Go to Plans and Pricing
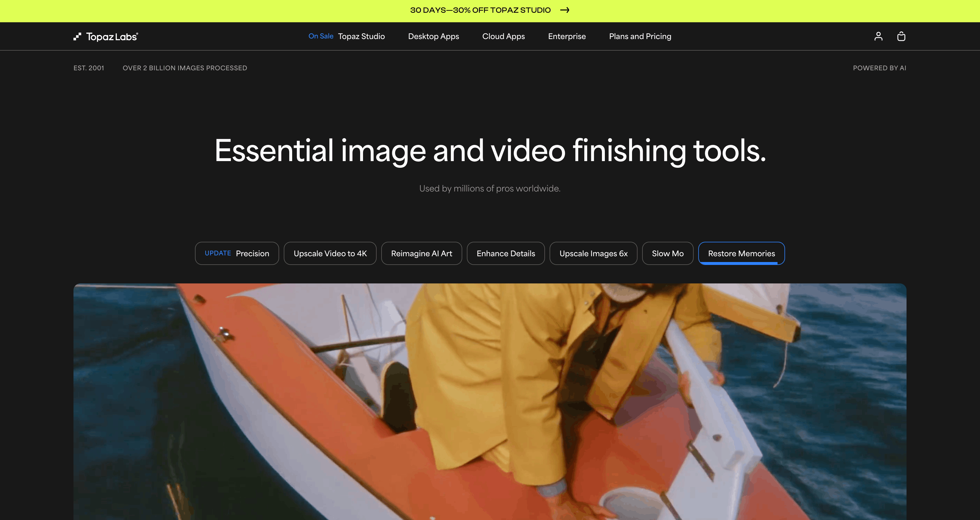The height and width of the screenshot is (520, 980). coord(640,36)
